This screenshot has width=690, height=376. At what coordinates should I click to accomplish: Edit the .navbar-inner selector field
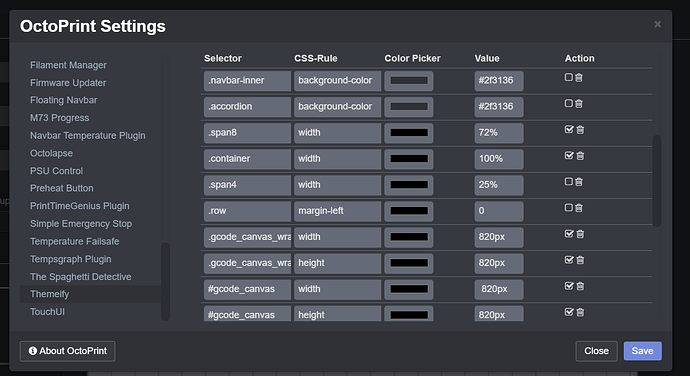tap(247, 81)
